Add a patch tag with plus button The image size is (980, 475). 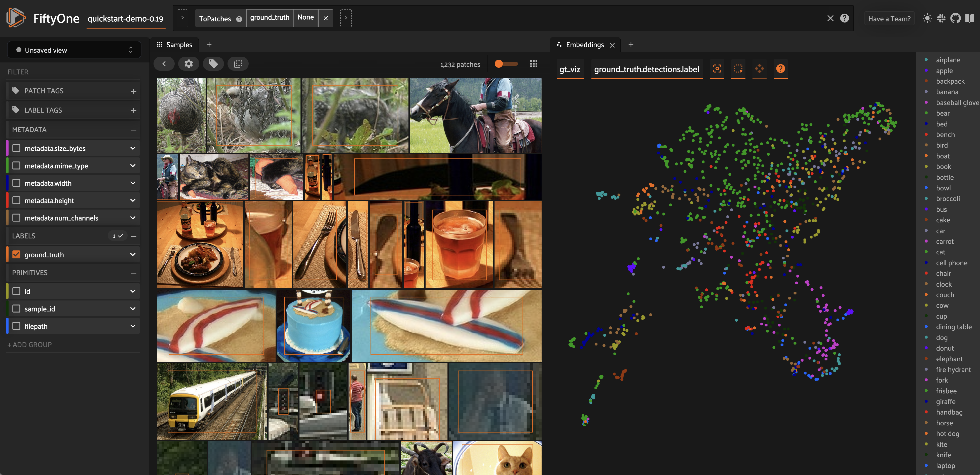click(134, 91)
